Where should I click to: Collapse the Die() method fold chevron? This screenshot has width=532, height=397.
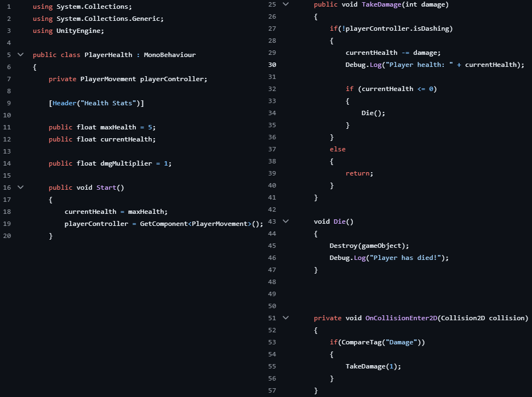coord(285,221)
